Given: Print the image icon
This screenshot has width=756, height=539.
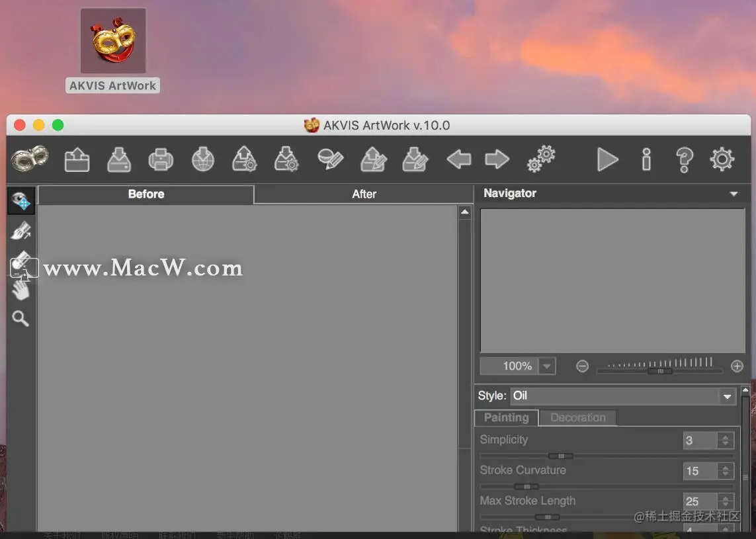Looking at the screenshot, I should click(161, 159).
